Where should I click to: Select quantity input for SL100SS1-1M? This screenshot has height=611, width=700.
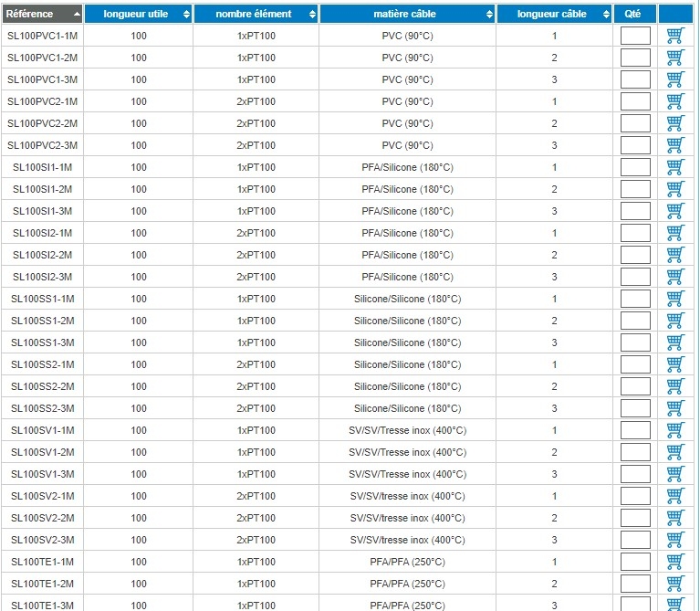[635, 299]
